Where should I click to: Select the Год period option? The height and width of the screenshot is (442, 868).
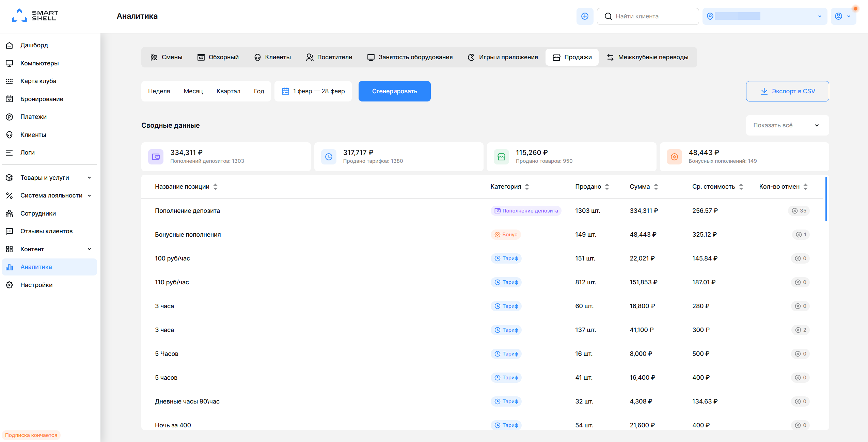pyautogui.click(x=259, y=91)
